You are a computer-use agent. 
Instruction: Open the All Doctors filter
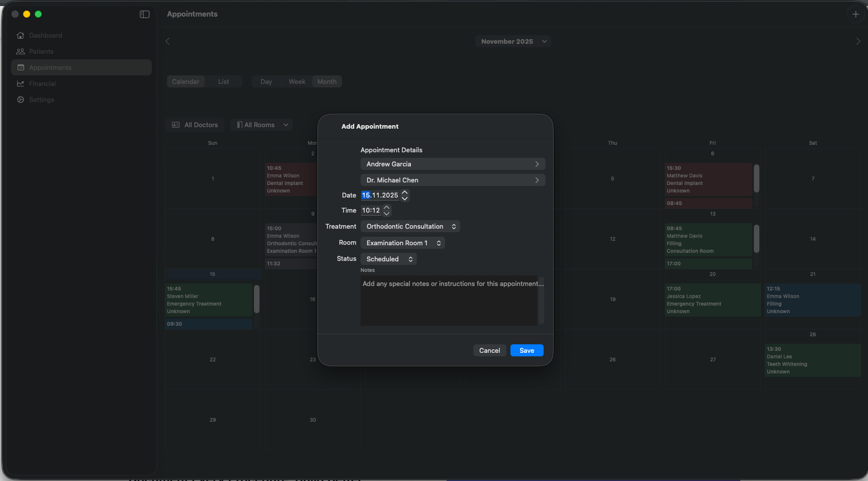(195, 125)
